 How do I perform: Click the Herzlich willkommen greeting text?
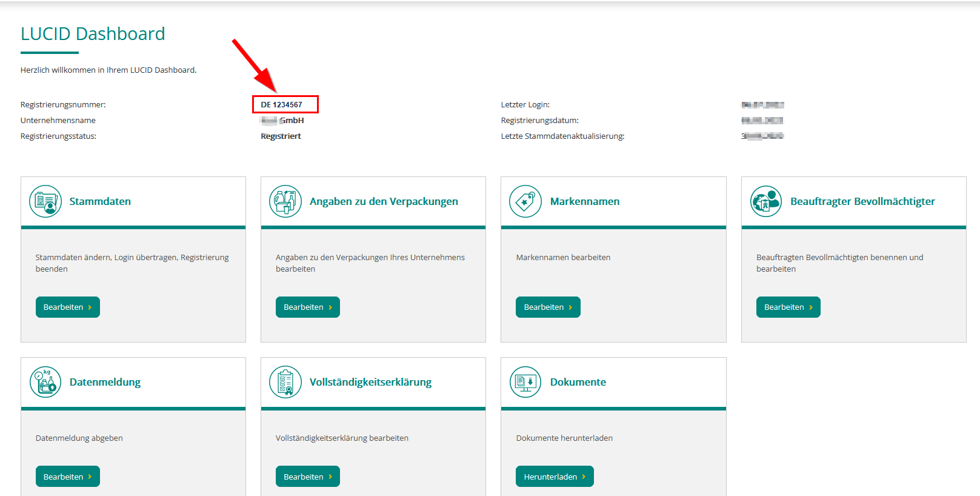tap(108, 70)
